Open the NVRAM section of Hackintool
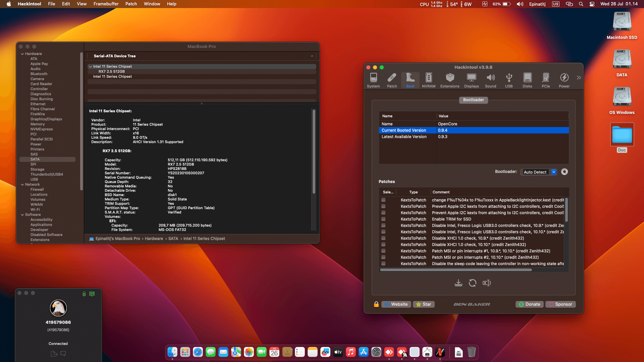The height and width of the screenshot is (362, 644). coord(428,80)
